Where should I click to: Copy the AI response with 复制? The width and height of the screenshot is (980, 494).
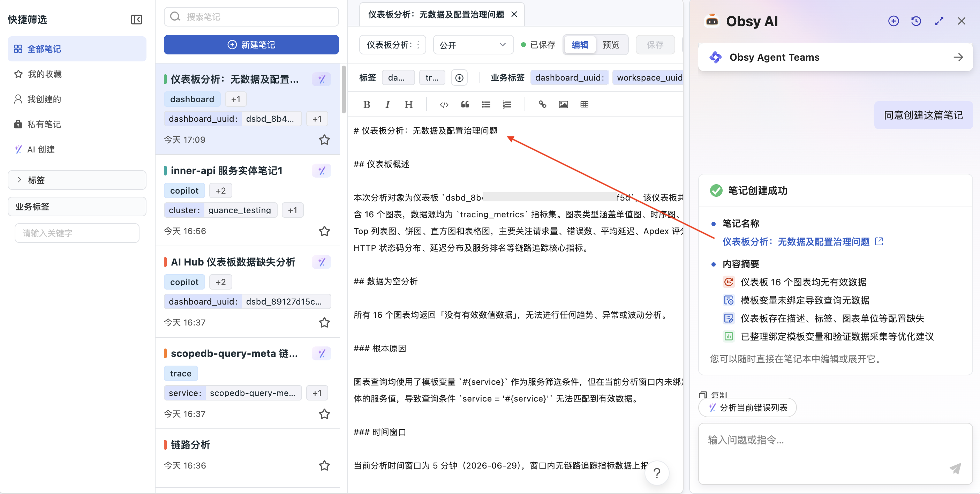(714, 395)
